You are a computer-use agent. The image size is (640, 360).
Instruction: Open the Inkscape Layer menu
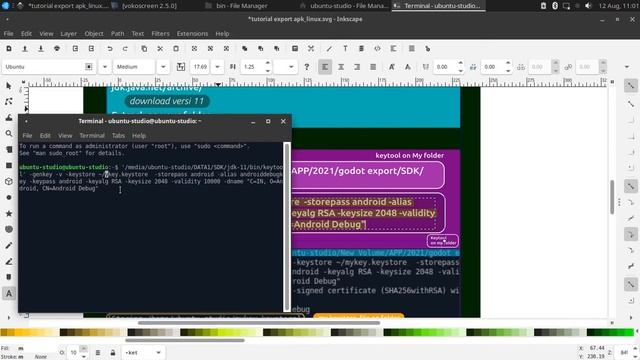pyautogui.click(x=69, y=33)
